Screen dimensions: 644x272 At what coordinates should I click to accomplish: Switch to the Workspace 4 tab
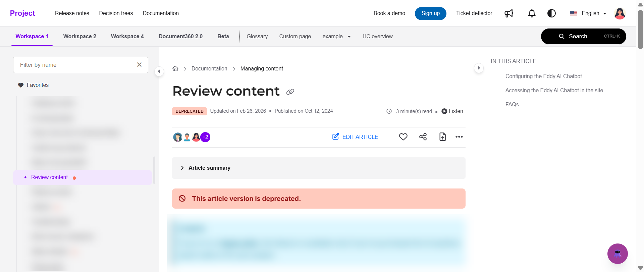(127, 36)
